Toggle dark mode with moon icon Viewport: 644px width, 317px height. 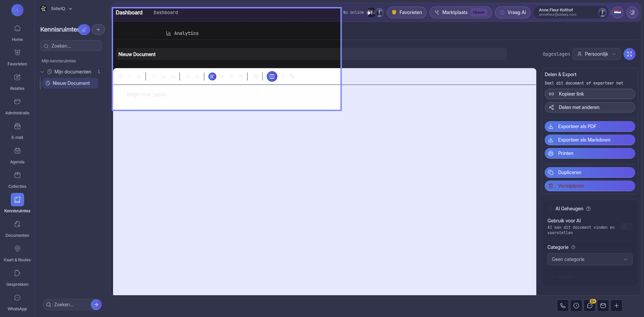click(x=632, y=12)
